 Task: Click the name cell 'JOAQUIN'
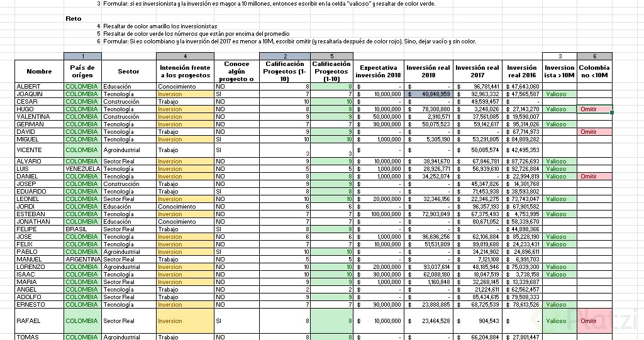(x=40, y=94)
